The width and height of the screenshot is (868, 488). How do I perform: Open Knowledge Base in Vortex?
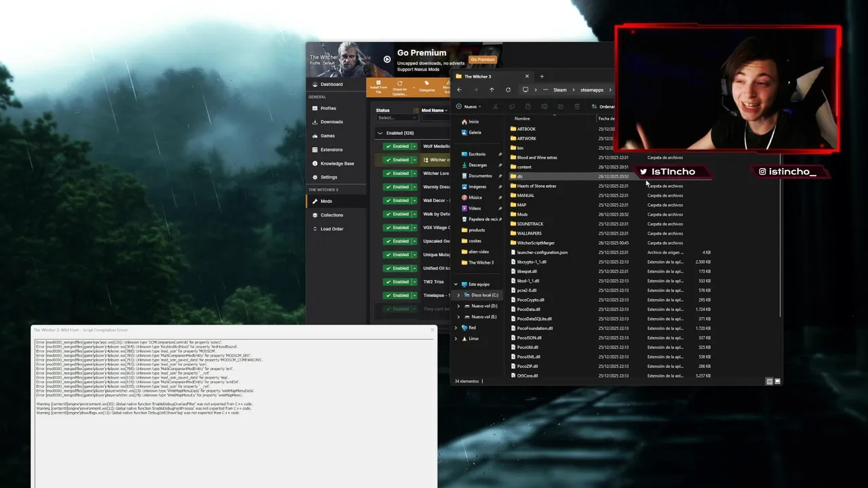(336, 163)
